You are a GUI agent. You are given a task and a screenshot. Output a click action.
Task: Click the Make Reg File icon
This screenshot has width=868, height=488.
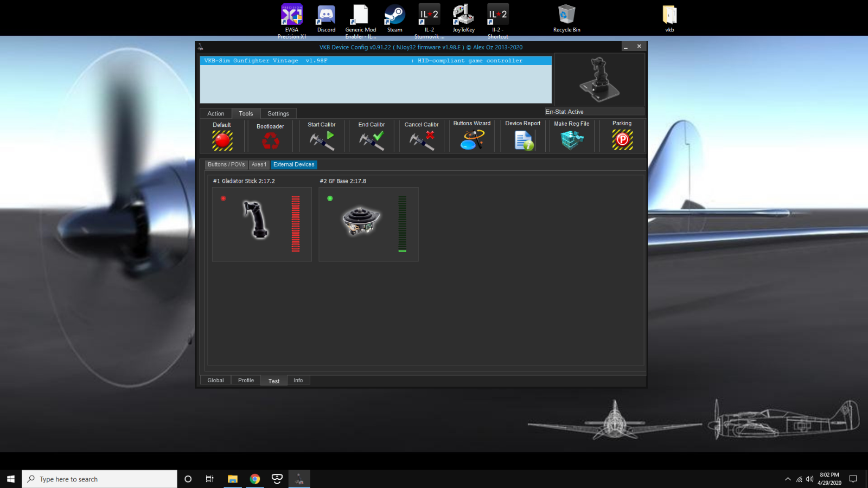click(x=571, y=140)
